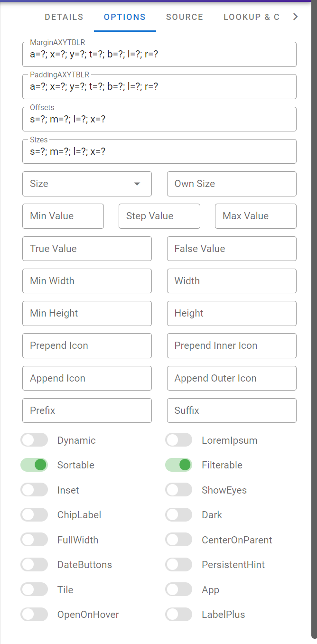Viewport: 317px width, 644px height.
Task: Enable the Dynamic toggle
Action: pos(35,440)
